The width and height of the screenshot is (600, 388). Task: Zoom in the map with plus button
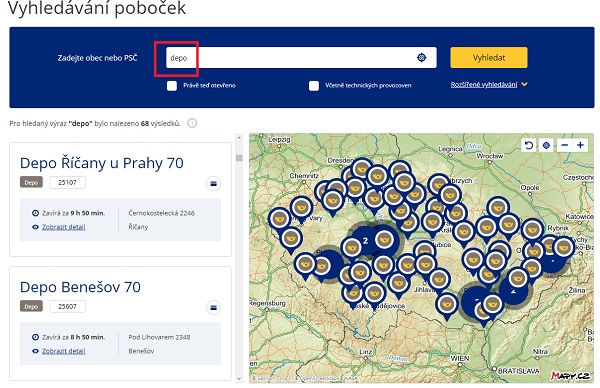point(580,145)
